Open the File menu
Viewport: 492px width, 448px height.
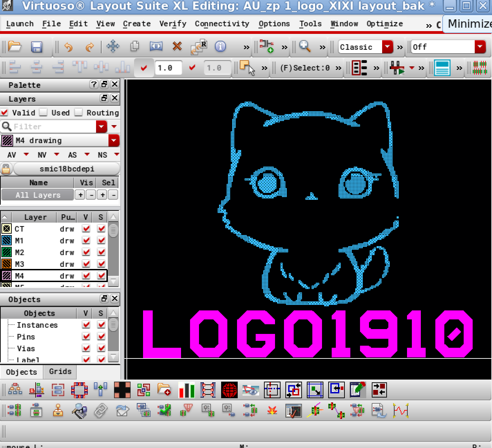(51, 24)
